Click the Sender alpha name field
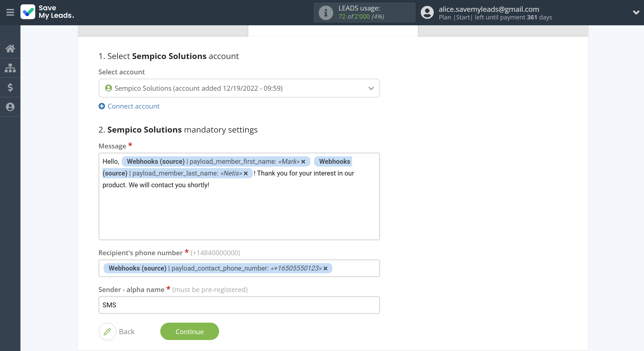This screenshot has width=644, height=351. 239,305
